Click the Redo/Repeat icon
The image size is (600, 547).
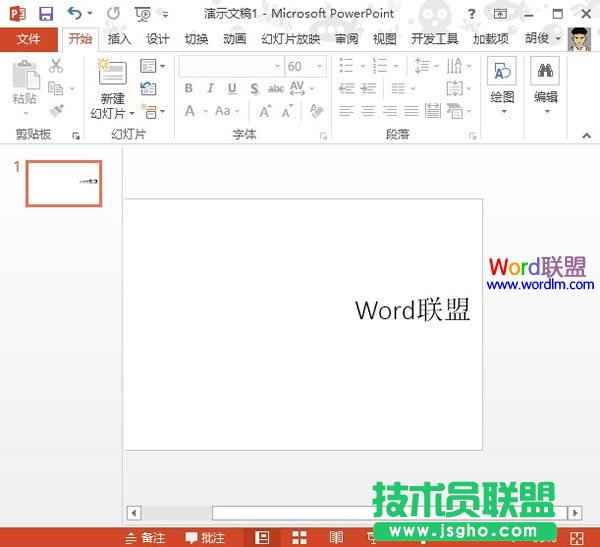tap(113, 14)
